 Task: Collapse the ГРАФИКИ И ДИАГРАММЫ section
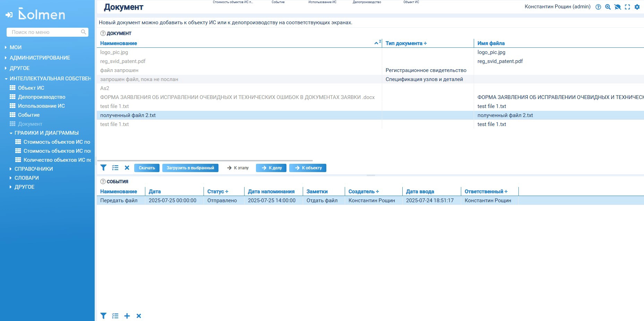click(x=46, y=133)
